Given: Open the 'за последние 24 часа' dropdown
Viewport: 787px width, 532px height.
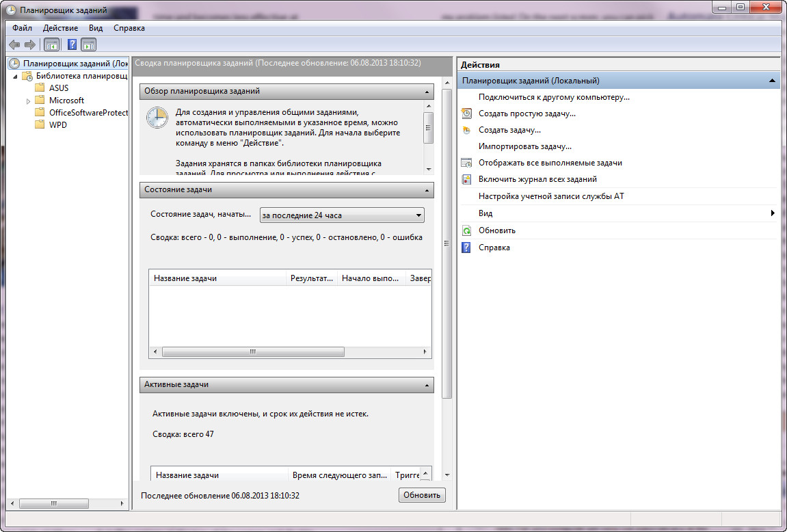Looking at the screenshot, I should pos(342,215).
